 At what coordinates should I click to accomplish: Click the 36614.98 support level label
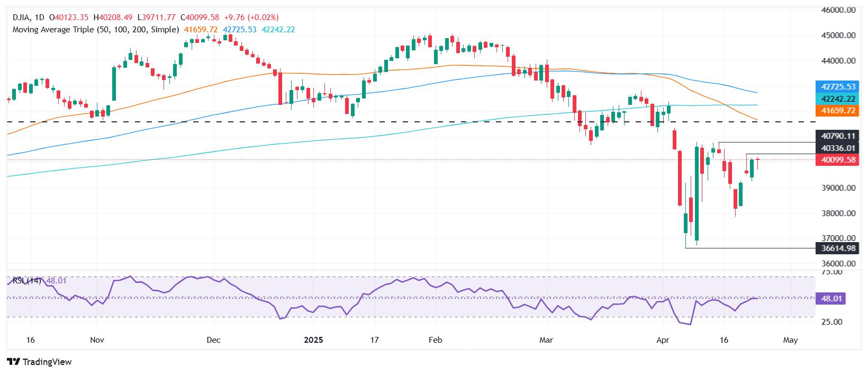(836, 248)
